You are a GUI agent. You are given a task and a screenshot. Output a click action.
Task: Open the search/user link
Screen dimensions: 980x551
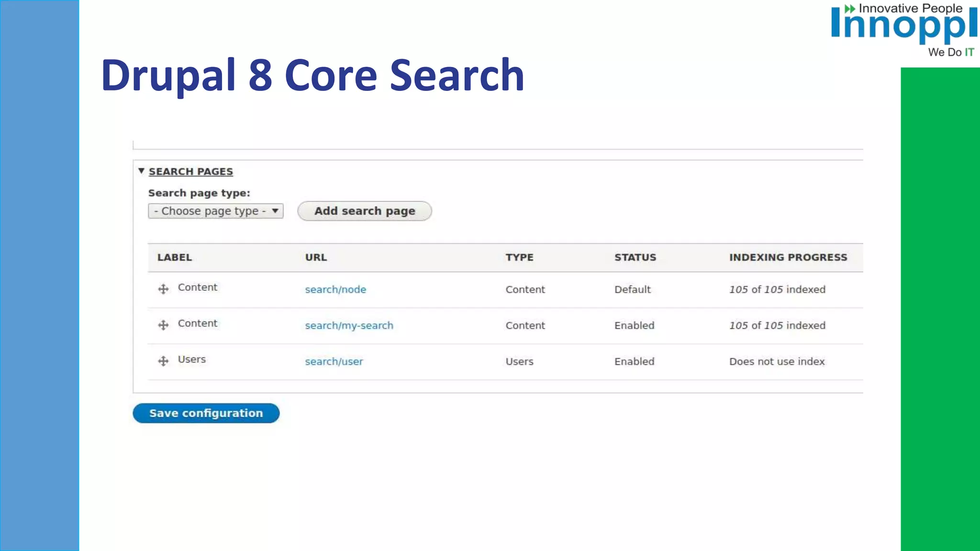coord(334,362)
